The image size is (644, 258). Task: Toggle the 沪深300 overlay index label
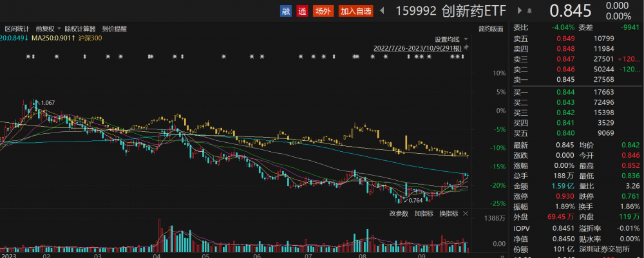click(90, 38)
